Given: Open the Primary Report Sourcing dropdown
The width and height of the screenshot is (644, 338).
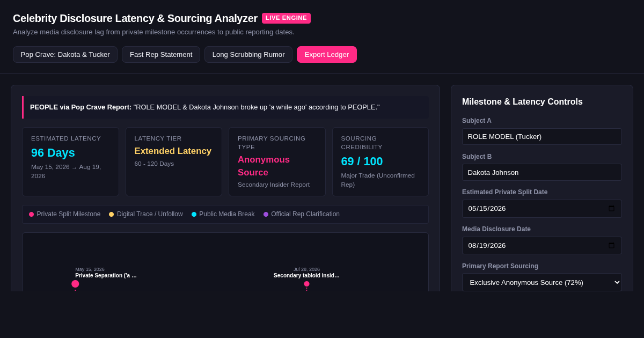Looking at the screenshot, I should pyautogui.click(x=542, y=282).
